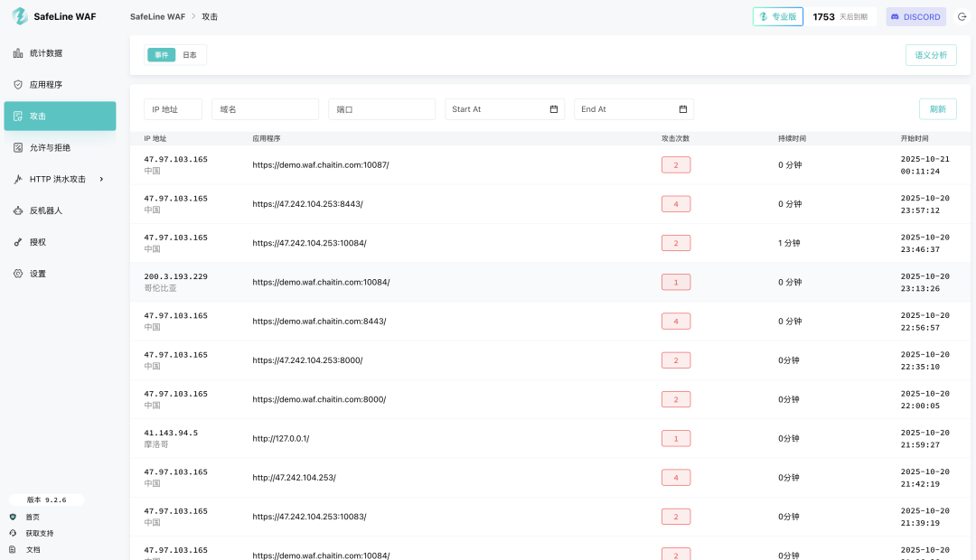Click IP address 200.3.193.229
This screenshot has width=976, height=560.
175,277
